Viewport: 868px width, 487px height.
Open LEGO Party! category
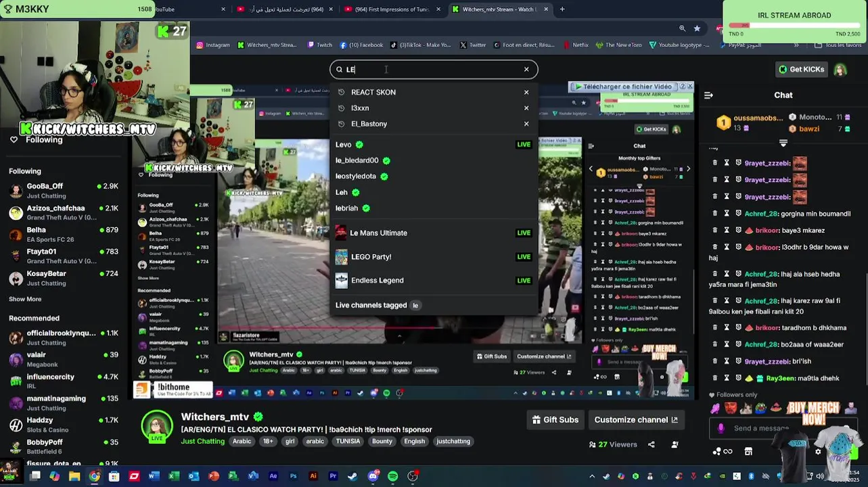click(x=433, y=256)
